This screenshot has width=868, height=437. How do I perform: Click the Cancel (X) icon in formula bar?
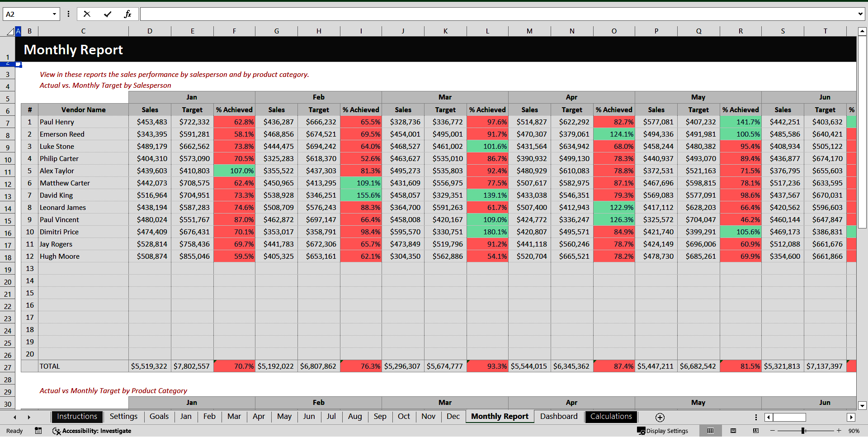(87, 14)
